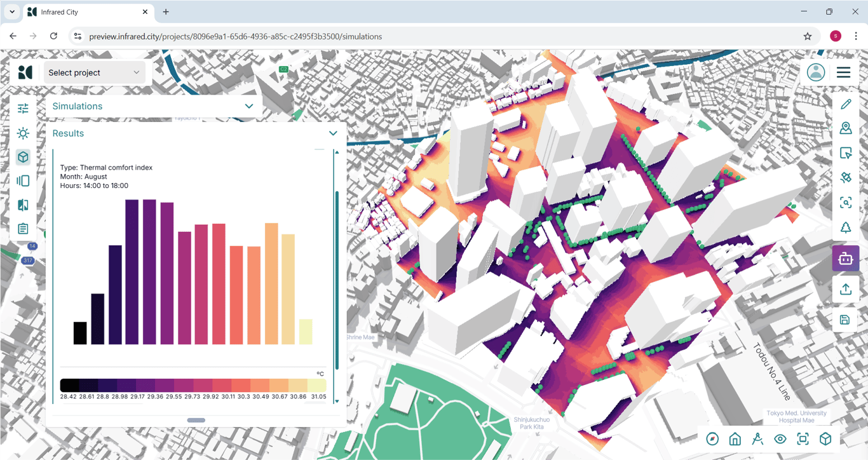Viewport: 868px width, 460px height.
Task: Open the Select project dropdown
Action: pos(94,72)
